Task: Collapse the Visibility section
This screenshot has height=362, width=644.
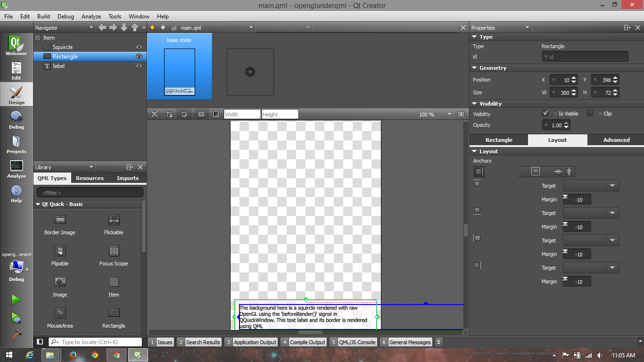Action: click(x=475, y=104)
